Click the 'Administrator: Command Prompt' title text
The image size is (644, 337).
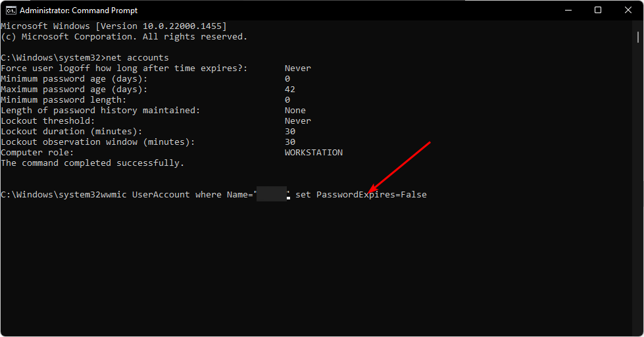click(x=79, y=11)
